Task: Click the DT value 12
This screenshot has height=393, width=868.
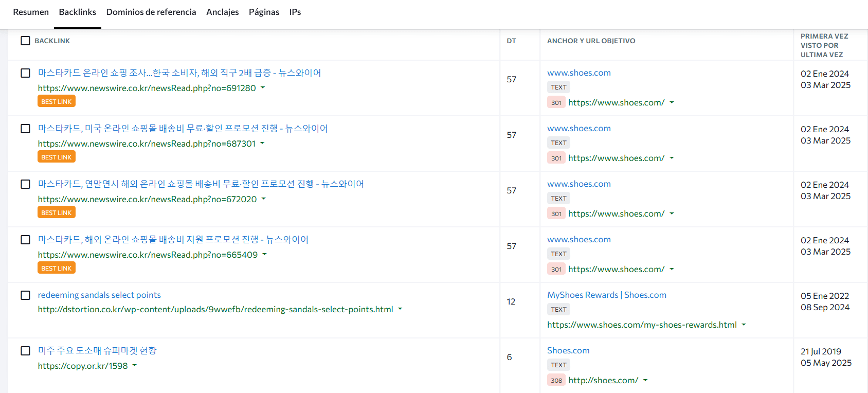Action: (511, 301)
